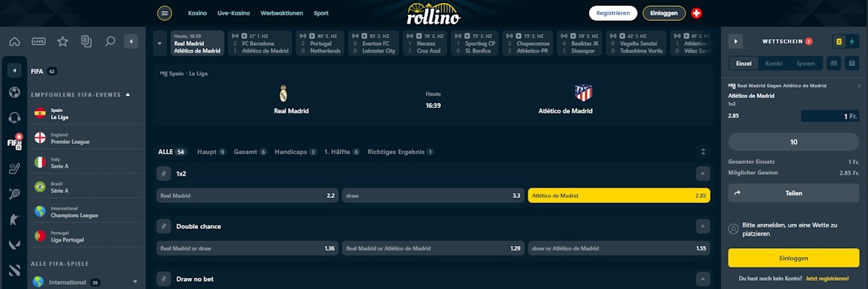
Task: Click the stake input field
Action: click(x=830, y=116)
